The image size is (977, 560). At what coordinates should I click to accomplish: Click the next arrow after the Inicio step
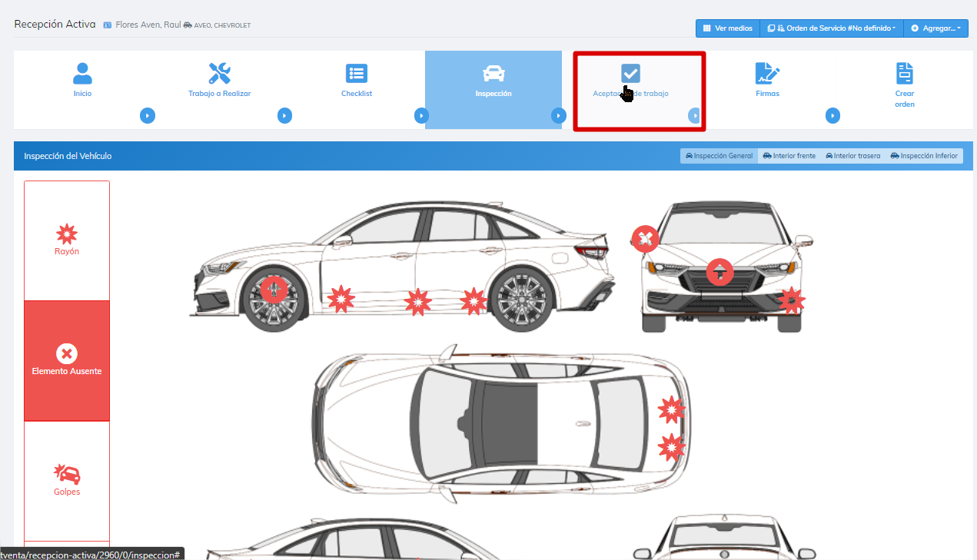coord(148,115)
